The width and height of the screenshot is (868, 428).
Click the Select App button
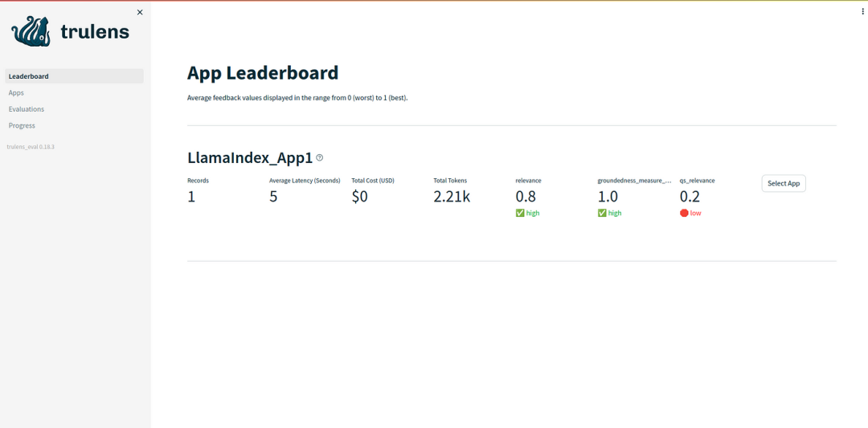pos(784,184)
